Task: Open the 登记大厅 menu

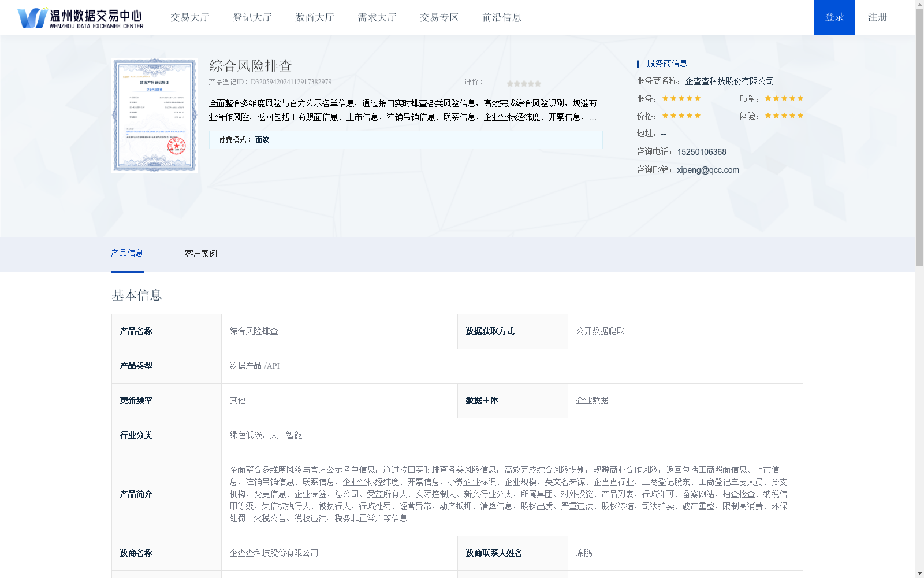Action: [252, 17]
